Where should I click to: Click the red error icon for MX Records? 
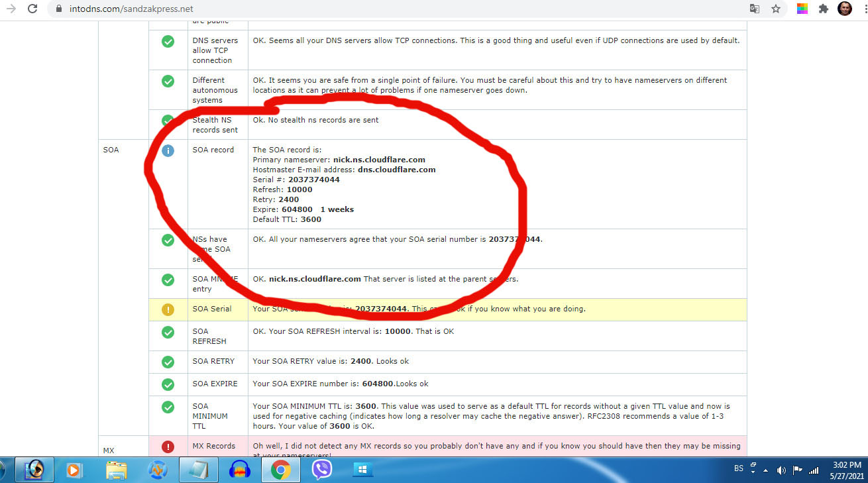tap(168, 447)
